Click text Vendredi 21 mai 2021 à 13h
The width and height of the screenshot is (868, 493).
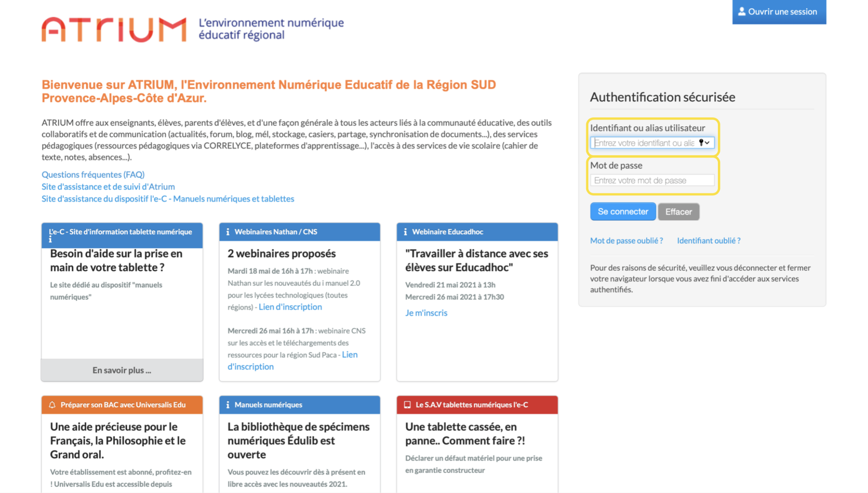450,285
